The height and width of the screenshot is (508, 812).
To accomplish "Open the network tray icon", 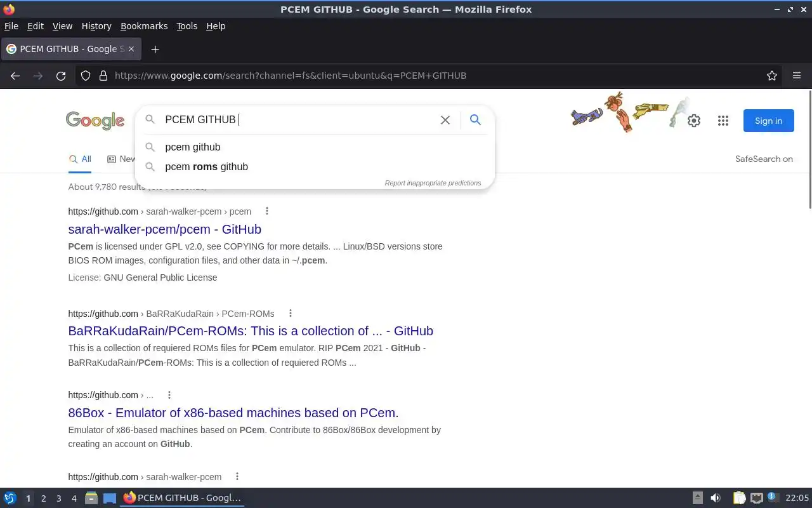I will [x=756, y=498].
